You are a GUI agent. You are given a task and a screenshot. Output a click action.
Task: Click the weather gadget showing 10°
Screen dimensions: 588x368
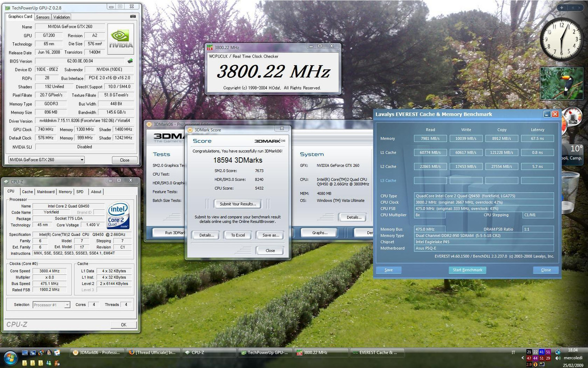[x=572, y=155]
